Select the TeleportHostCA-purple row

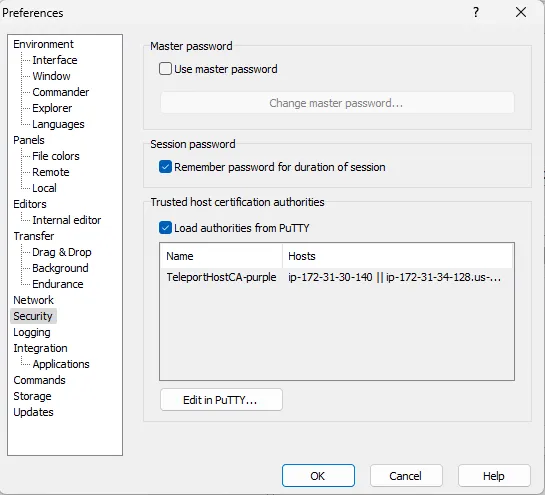336,277
